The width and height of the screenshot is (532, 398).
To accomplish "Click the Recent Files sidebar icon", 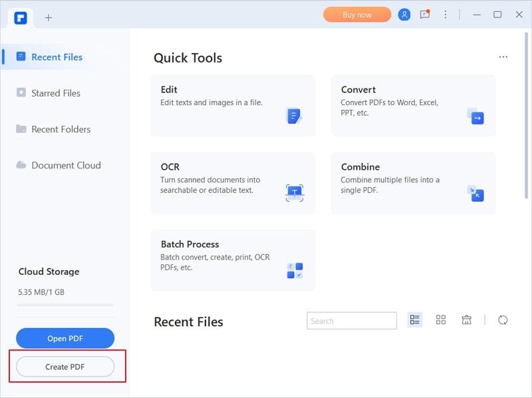I will [x=21, y=57].
